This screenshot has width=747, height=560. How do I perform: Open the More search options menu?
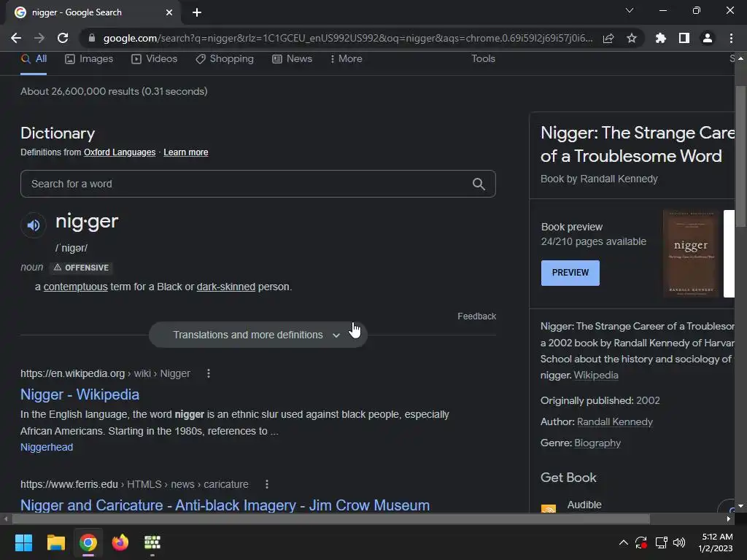click(x=346, y=59)
